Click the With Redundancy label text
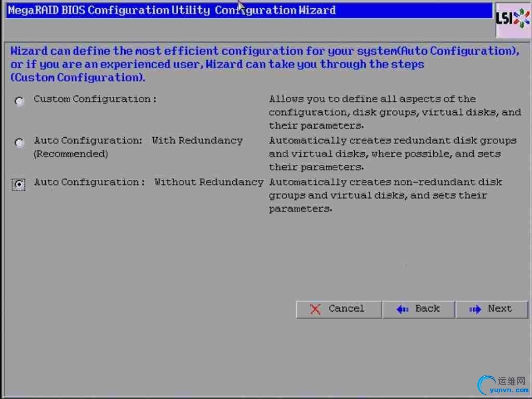Viewport: 532px width, 399px height. 197,140
